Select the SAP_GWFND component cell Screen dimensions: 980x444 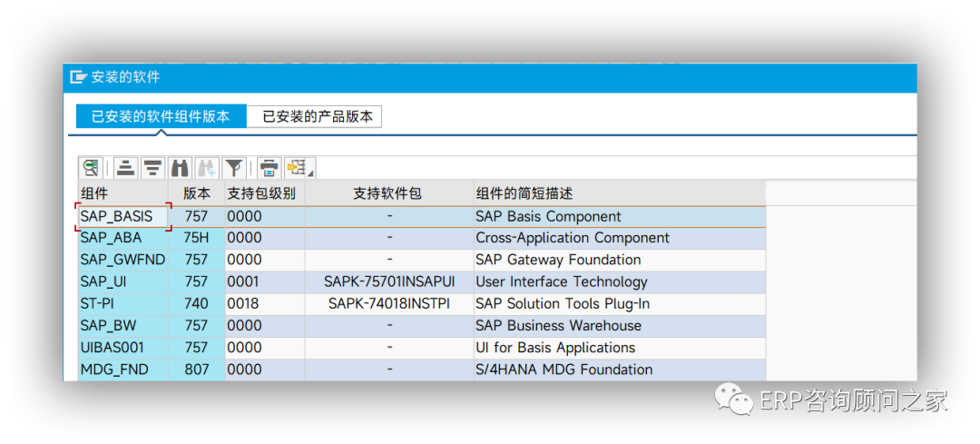(123, 261)
